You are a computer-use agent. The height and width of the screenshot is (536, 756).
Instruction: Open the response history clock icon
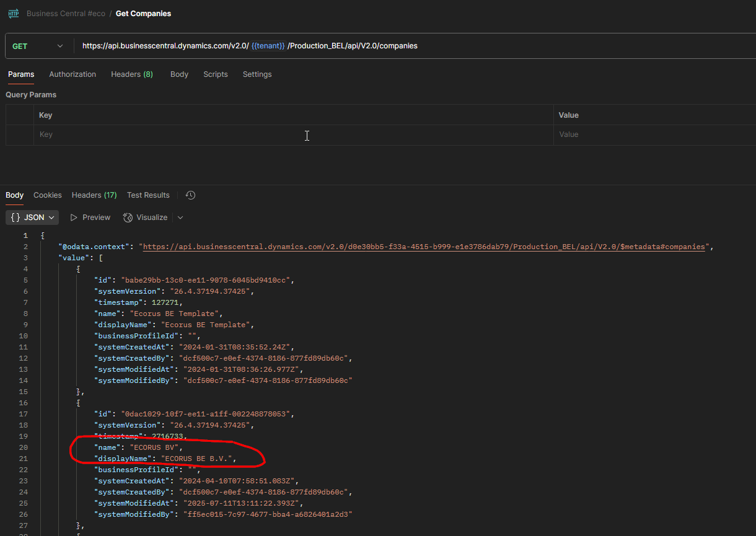pos(191,195)
